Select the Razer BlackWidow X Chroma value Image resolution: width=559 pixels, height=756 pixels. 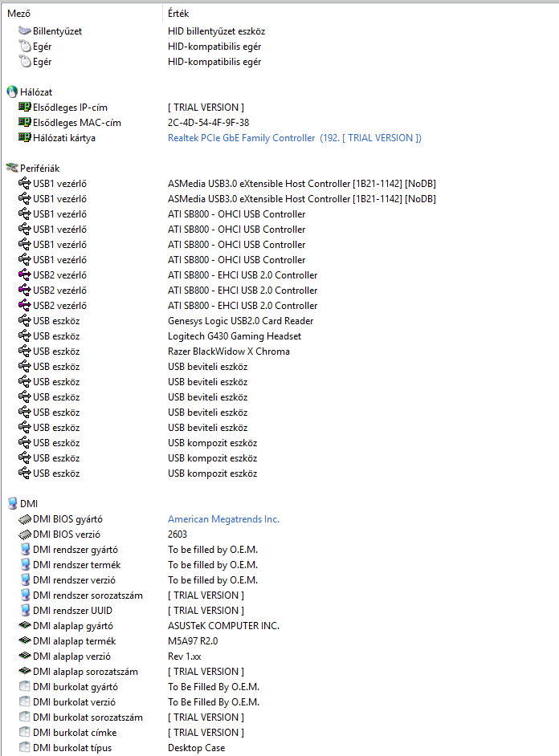click(229, 352)
